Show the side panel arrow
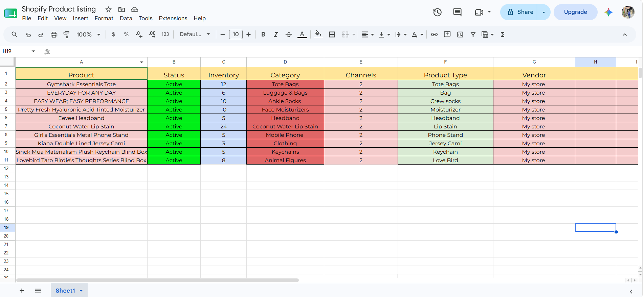The width and height of the screenshot is (644, 297). (631, 291)
